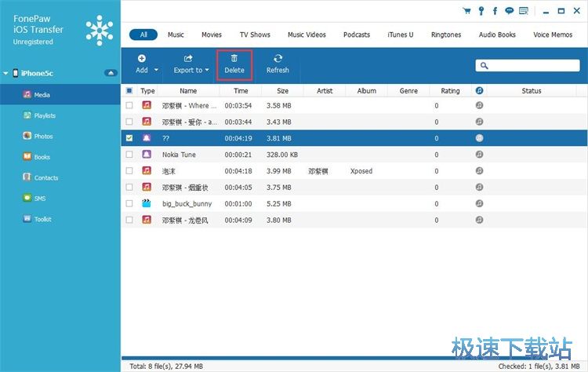Sort by the Time column header
The width and height of the screenshot is (588, 372).
tap(241, 90)
